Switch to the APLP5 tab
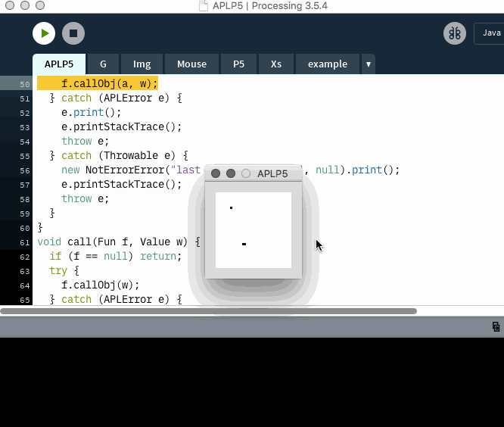The width and height of the screenshot is (504, 427). [x=59, y=64]
